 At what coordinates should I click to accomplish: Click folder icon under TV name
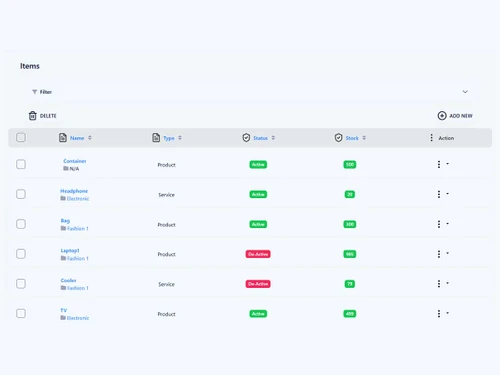pyautogui.click(x=63, y=318)
